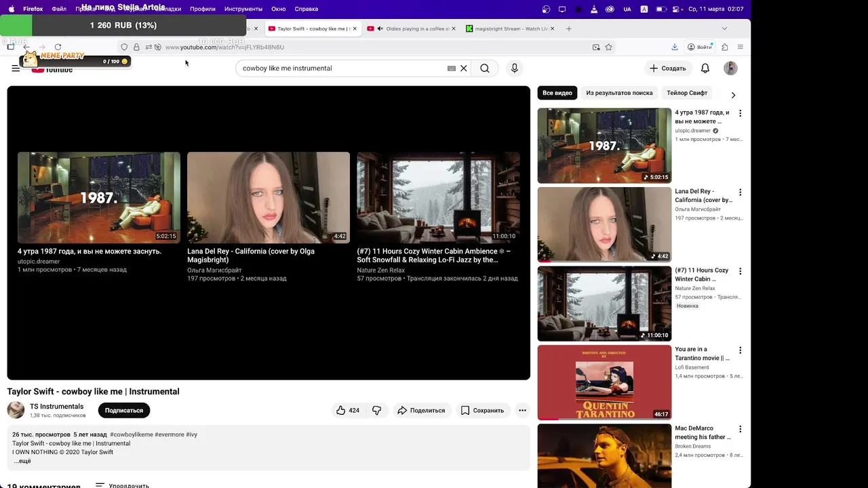Clear the search box with X icon
This screenshot has width=868, height=488.
point(464,68)
